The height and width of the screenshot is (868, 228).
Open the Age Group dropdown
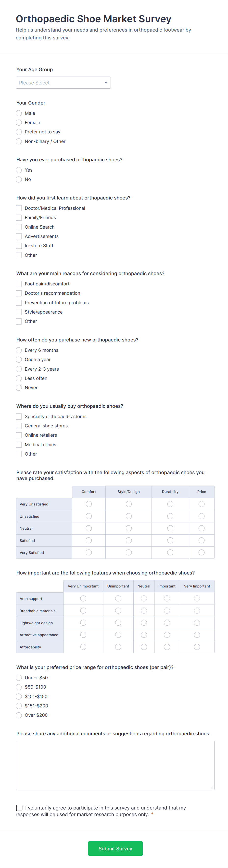point(63,82)
